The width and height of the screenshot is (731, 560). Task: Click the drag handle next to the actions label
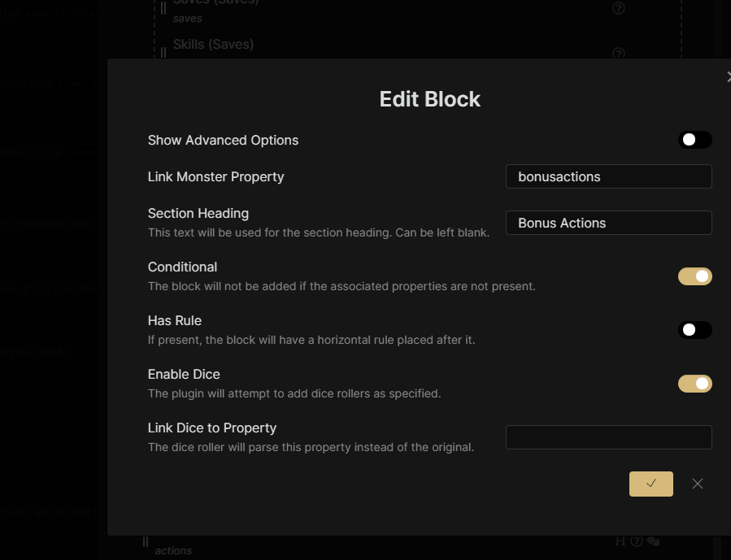click(x=145, y=540)
